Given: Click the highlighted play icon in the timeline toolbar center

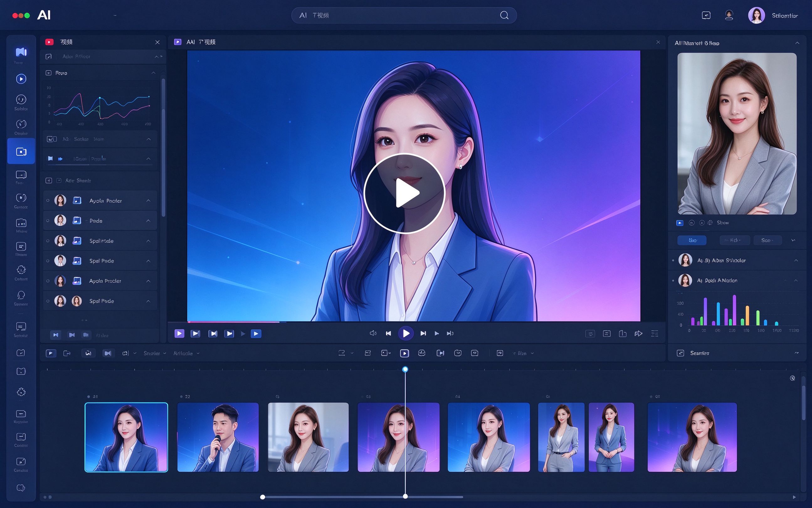Looking at the screenshot, I should (x=404, y=353).
